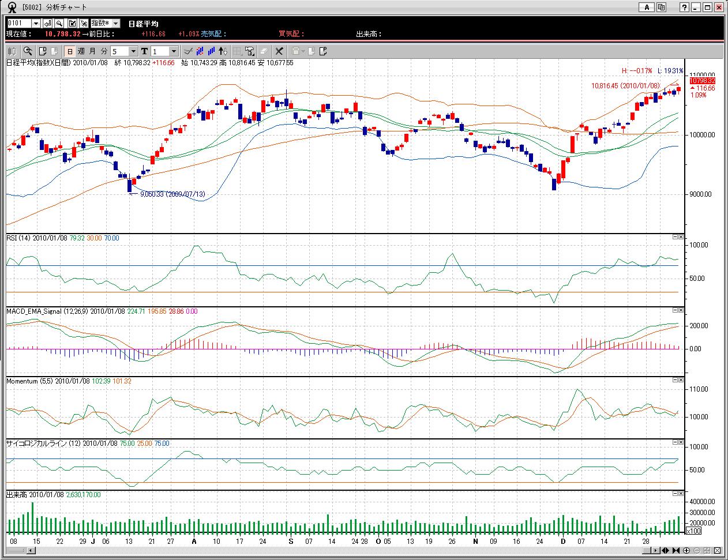This screenshot has height=560, width=728.
Task: Click the A button in title bar
Action: coord(647,7)
